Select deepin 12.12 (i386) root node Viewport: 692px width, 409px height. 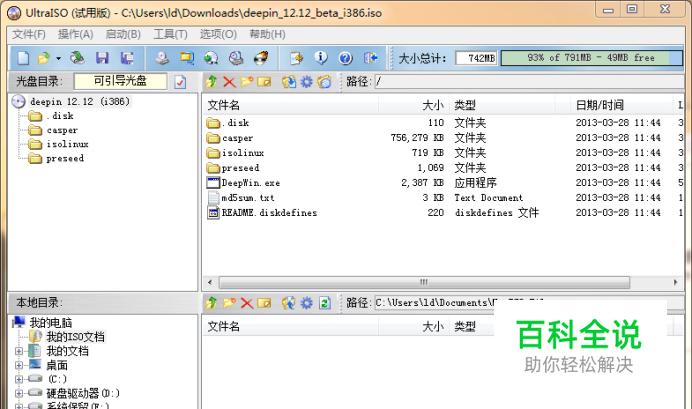(x=80, y=102)
